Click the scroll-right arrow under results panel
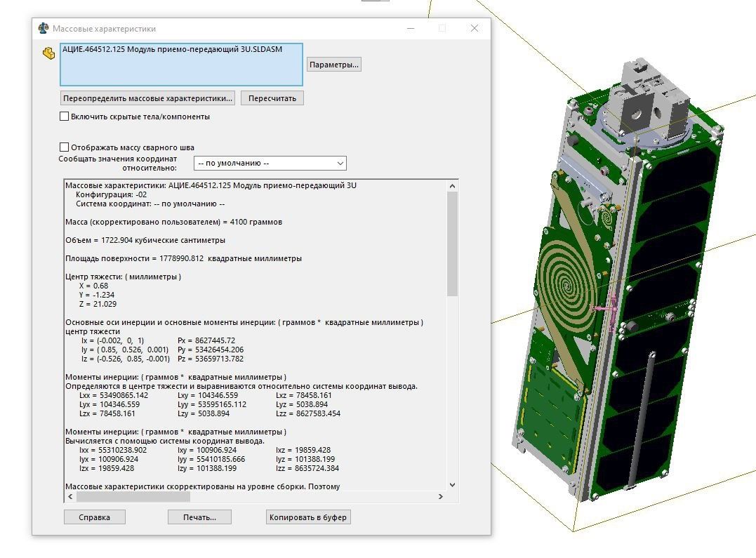Viewport: 756px width, 558px height. coord(440,496)
